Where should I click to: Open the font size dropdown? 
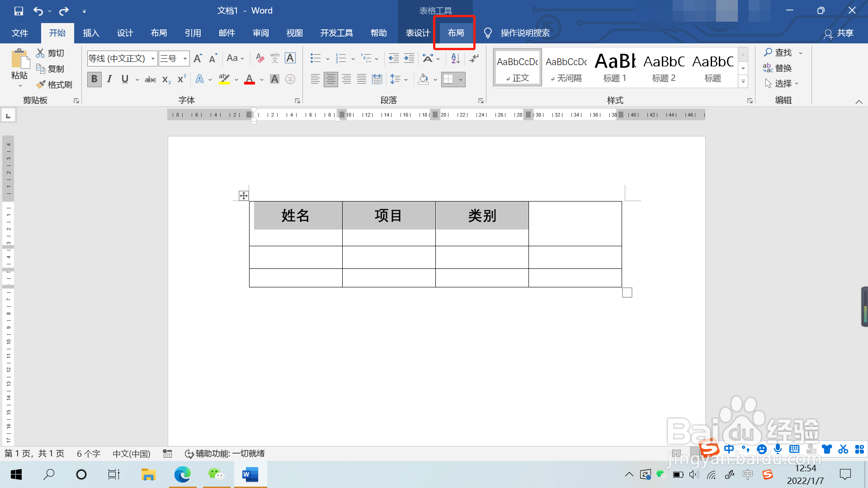click(x=184, y=58)
